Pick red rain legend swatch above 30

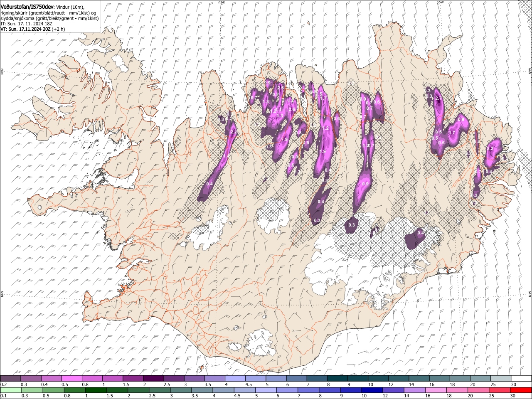pyautogui.click(x=521, y=390)
